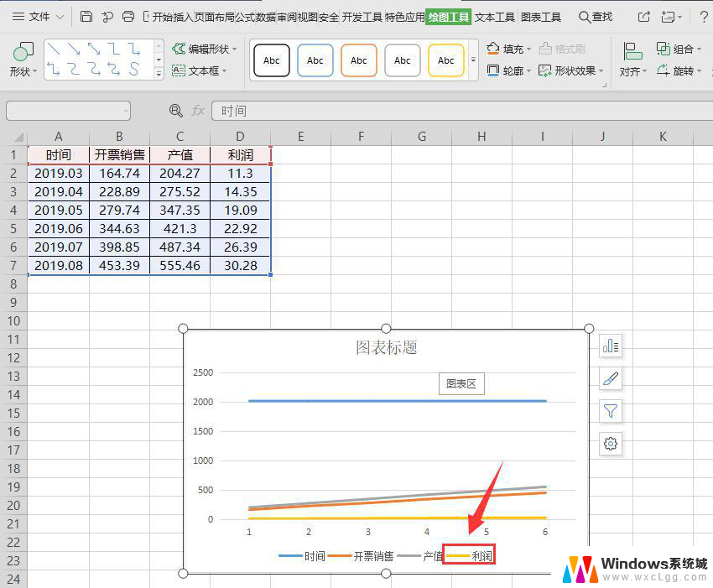Apply the black outline Abc shape style
The height and width of the screenshot is (588, 713).
pos(272,60)
